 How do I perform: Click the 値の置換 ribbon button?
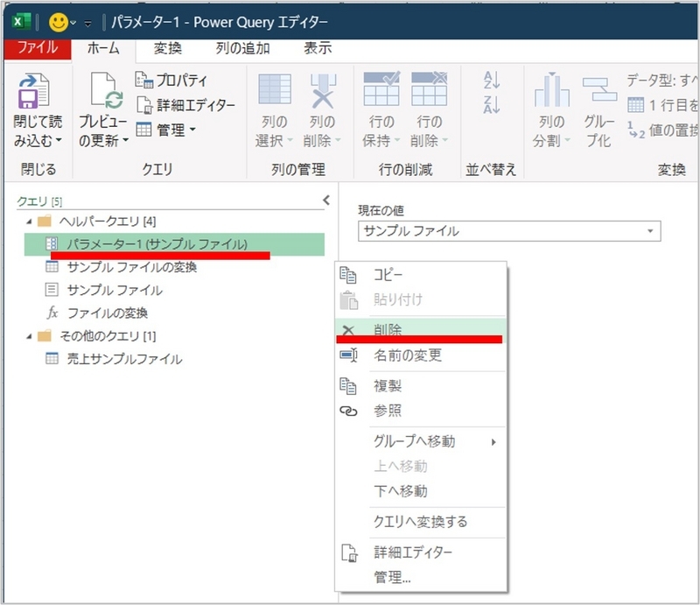tap(662, 130)
